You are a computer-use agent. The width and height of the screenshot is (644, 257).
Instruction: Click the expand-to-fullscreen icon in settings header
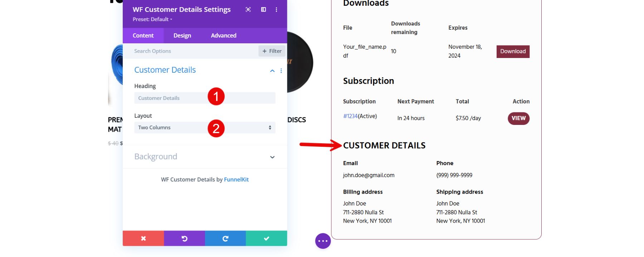pyautogui.click(x=248, y=10)
